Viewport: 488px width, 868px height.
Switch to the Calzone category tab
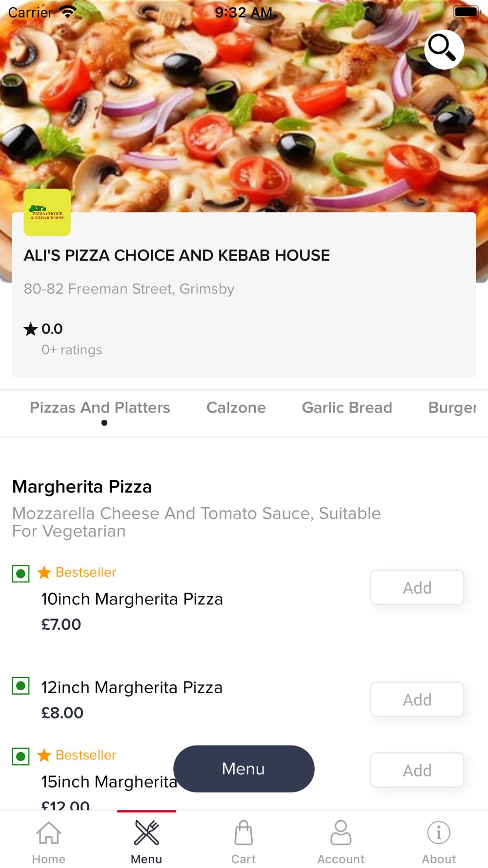pyautogui.click(x=236, y=408)
